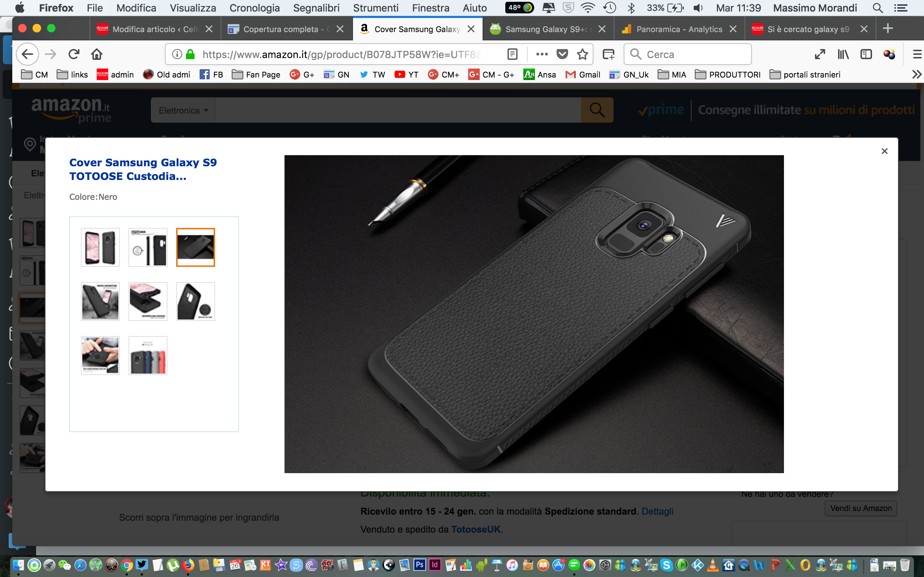Toggle reader view icon in address bar
Viewport: 924px width, 577px height.
513,54
